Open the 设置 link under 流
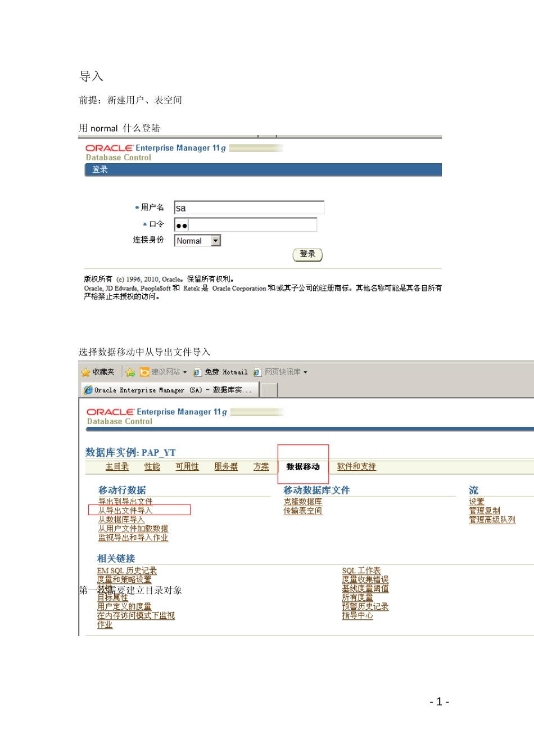Screen dimensions: 534x756 point(477,502)
